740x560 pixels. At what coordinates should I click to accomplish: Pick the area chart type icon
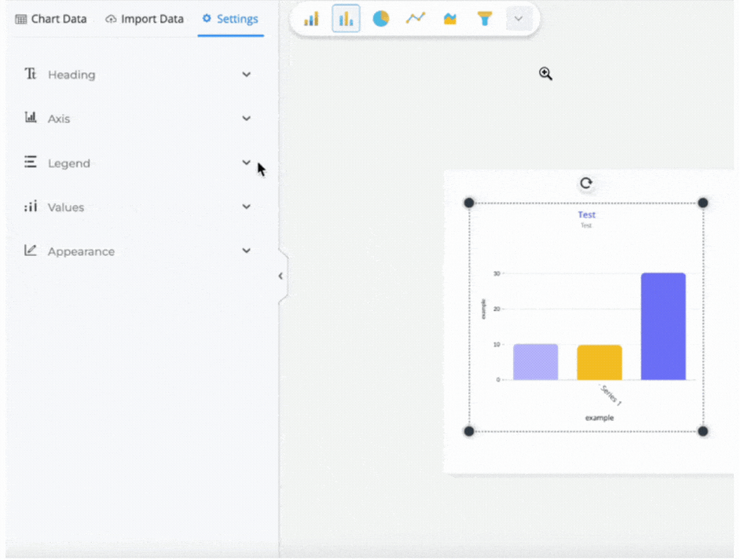[x=450, y=19]
